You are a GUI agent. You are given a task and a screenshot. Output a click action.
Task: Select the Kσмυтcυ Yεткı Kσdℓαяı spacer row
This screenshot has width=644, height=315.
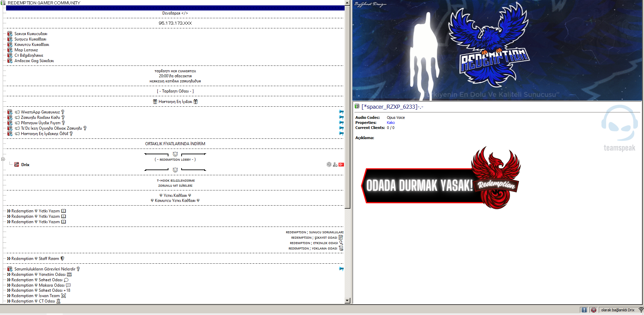pos(175,201)
